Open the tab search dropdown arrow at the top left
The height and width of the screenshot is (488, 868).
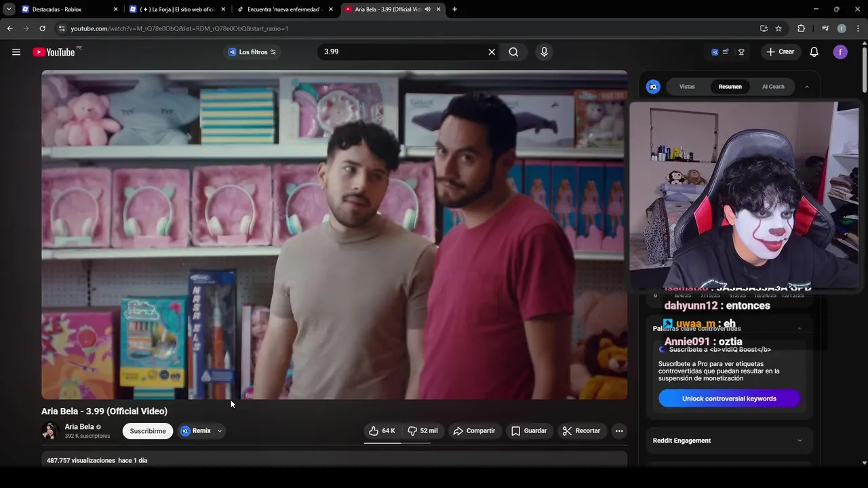(x=9, y=9)
